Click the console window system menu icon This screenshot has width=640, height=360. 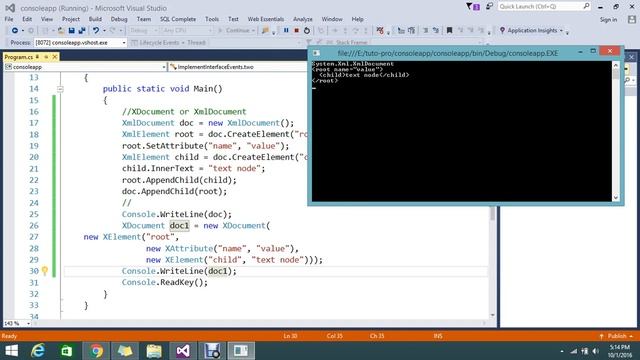(x=316, y=53)
